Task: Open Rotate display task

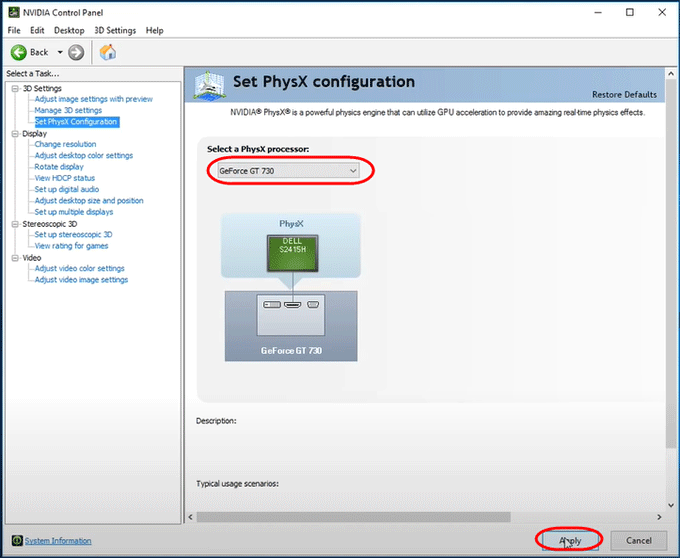Action: [x=59, y=166]
